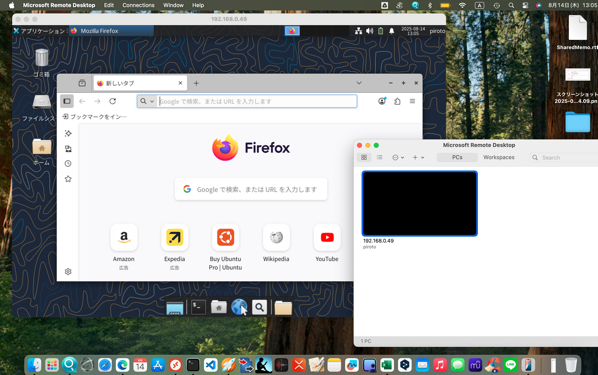The width and height of the screenshot is (598, 375).
Task: Click Firefox back arrow
Action: pyautogui.click(x=82, y=101)
